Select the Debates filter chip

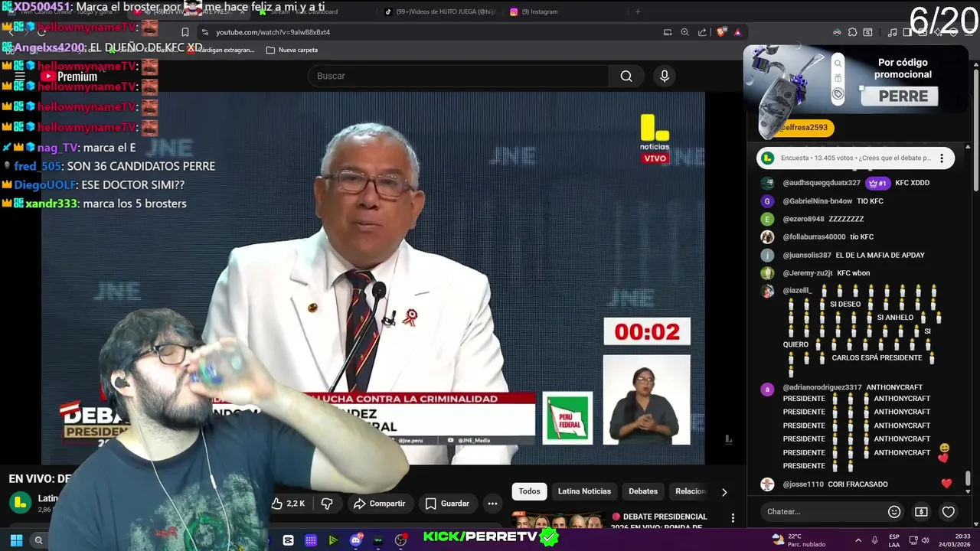[643, 491]
